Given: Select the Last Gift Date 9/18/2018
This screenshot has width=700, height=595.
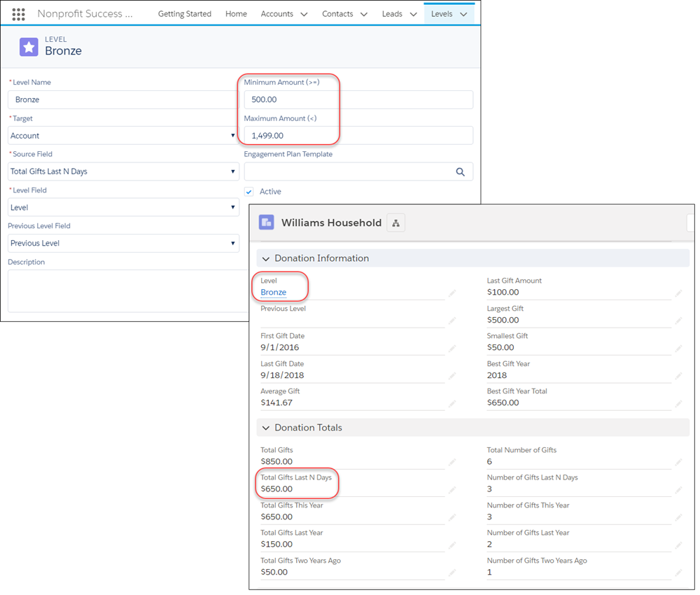Looking at the screenshot, I should pos(282,375).
